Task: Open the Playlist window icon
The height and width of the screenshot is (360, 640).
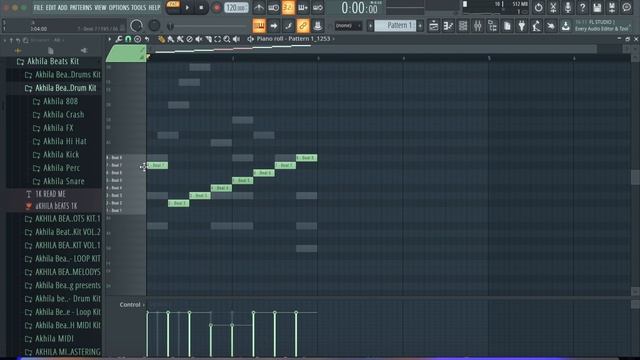Action: tap(433, 26)
